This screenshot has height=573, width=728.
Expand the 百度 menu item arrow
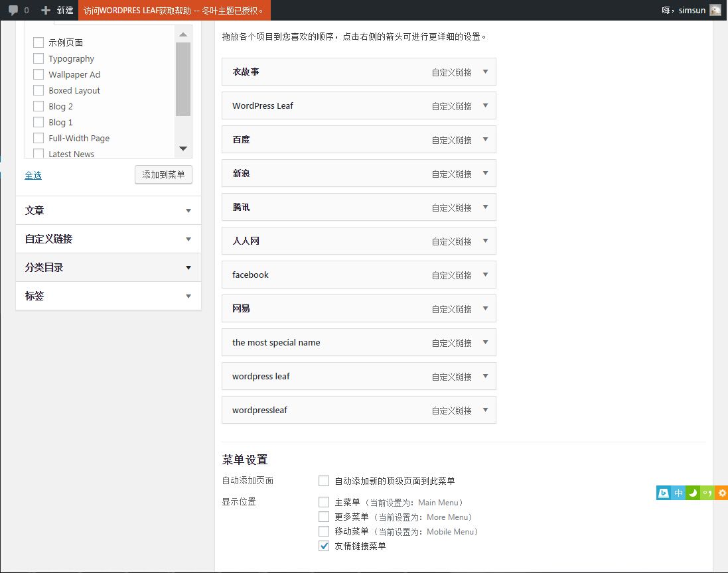coord(485,139)
